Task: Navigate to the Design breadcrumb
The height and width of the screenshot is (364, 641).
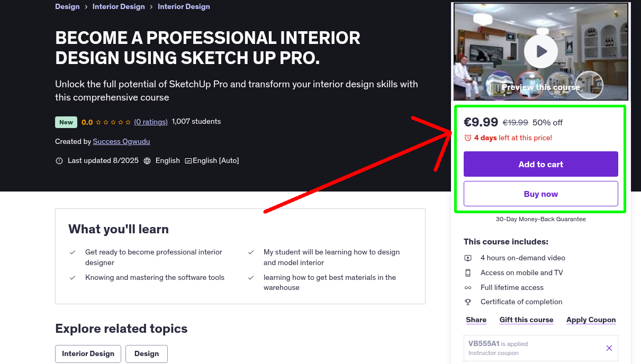Action: click(67, 6)
